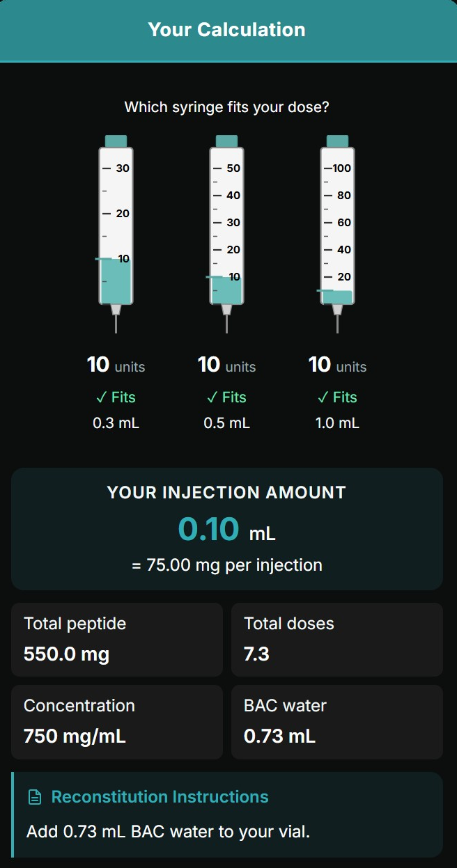
Task: Click the checkmark next to 0.5 mL Fits
Action: click(215, 397)
